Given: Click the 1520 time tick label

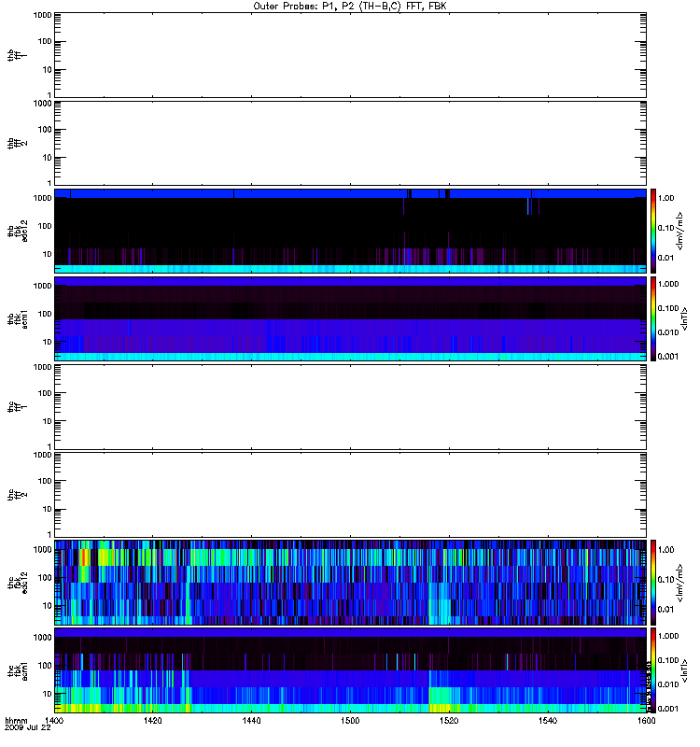Looking at the screenshot, I should (449, 721).
